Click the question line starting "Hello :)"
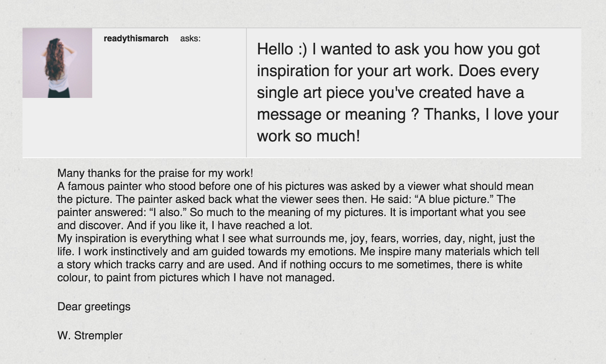Image resolution: width=606 pixels, height=364 pixels. pos(398,49)
